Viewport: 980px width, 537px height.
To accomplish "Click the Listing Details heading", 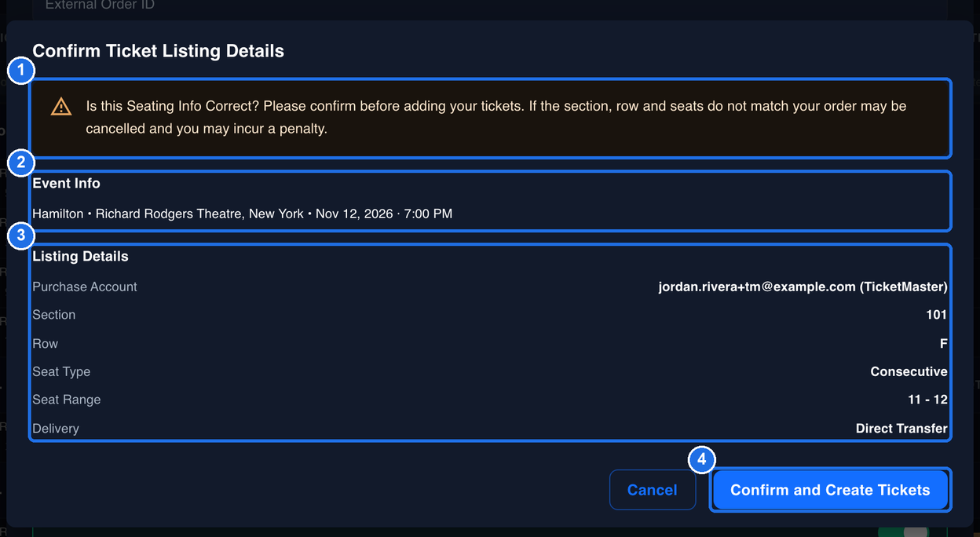I will (80, 256).
